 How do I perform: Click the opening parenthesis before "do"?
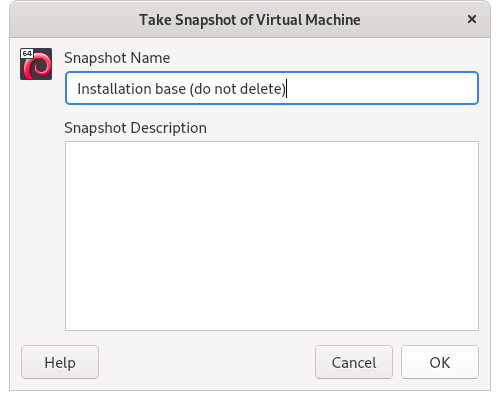pyautogui.click(x=192, y=89)
